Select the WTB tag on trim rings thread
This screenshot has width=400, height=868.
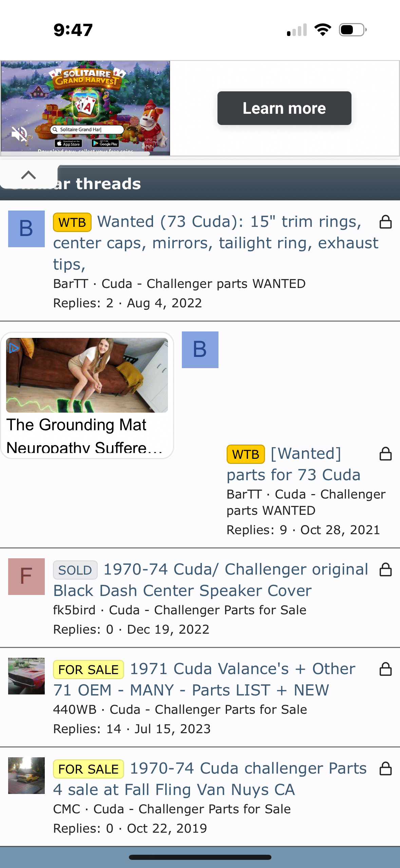click(72, 222)
